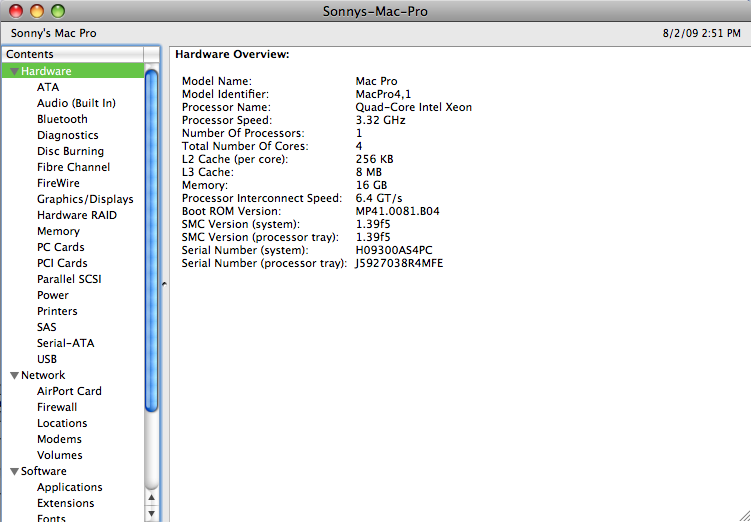The height and width of the screenshot is (522, 751).
Task: Collapse the Hardware disclosure triangle
Action: 14,71
